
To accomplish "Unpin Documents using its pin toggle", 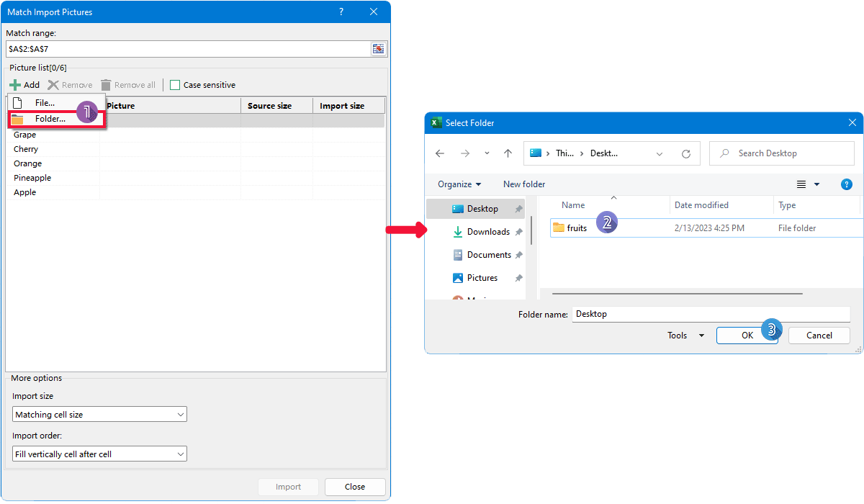I will coord(521,255).
